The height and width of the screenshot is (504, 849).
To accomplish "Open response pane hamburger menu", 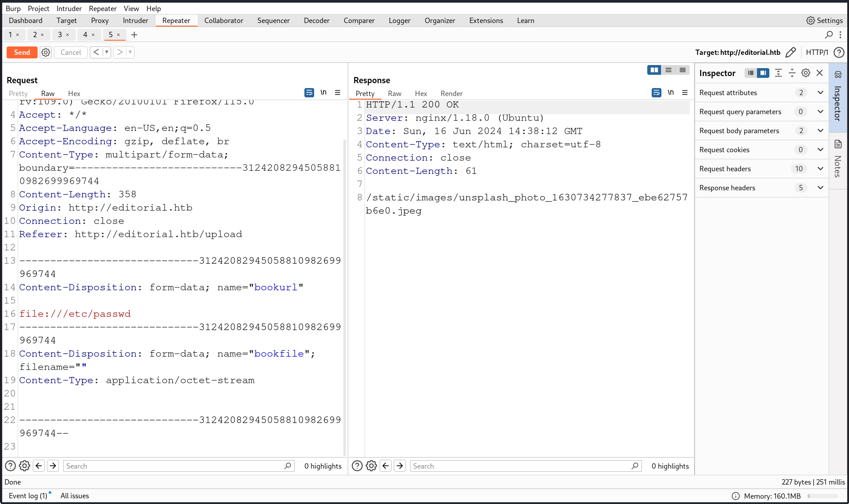I will (x=685, y=92).
